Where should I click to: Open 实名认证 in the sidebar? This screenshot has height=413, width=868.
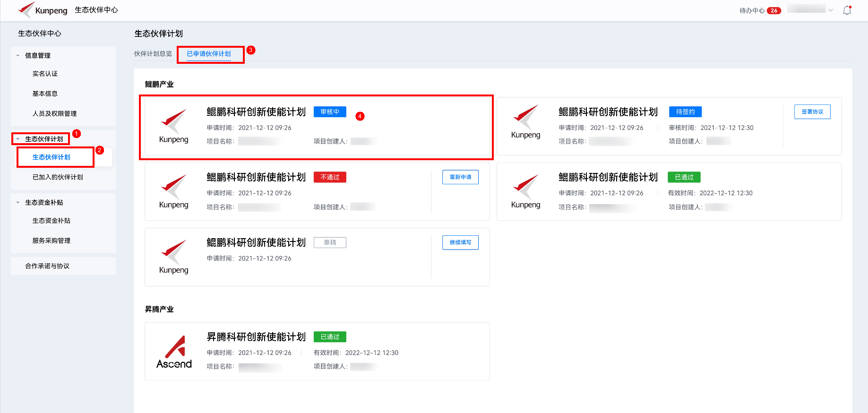pyautogui.click(x=45, y=74)
